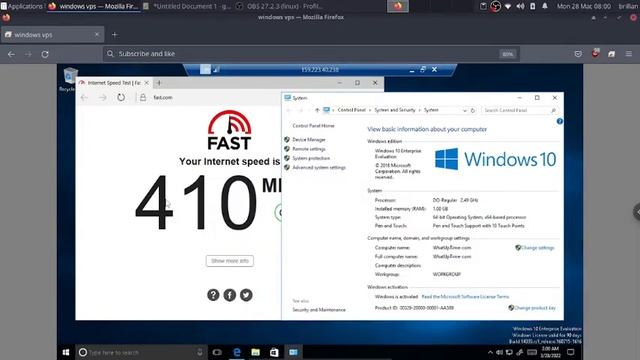640x360 pixels.
Task: Open Microsoft Edge from the taskbar
Action: click(x=236, y=352)
